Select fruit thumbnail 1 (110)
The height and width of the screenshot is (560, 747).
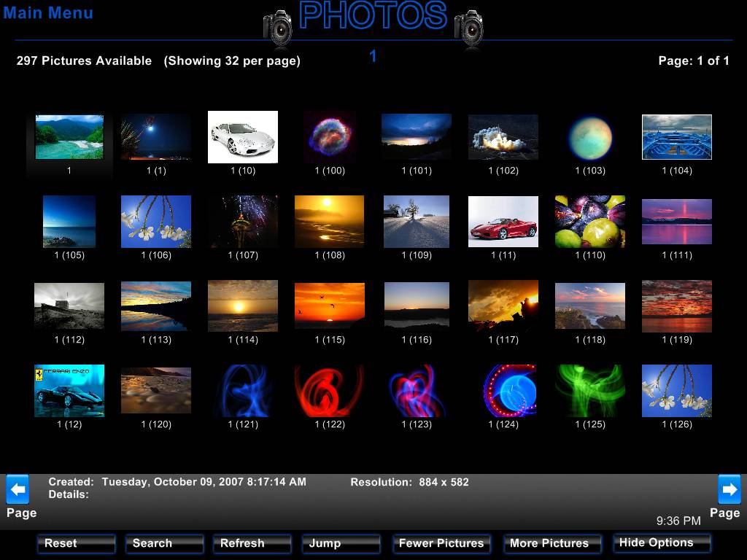[590, 222]
